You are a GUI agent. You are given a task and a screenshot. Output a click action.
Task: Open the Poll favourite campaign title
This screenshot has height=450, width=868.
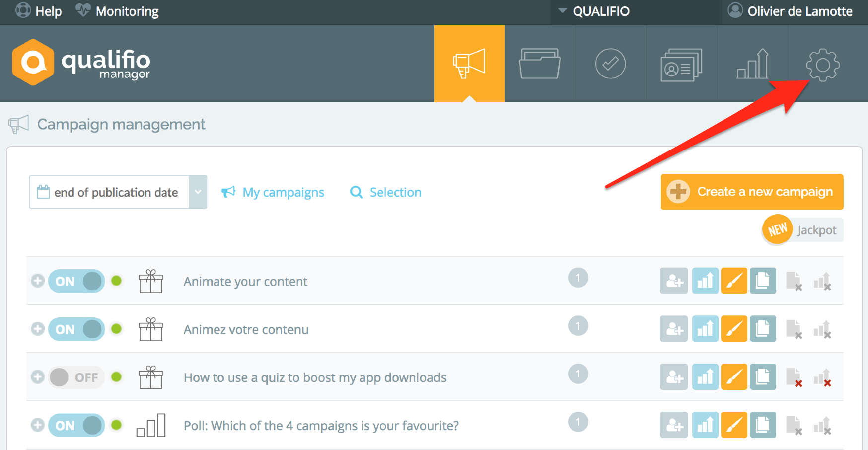(321, 426)
